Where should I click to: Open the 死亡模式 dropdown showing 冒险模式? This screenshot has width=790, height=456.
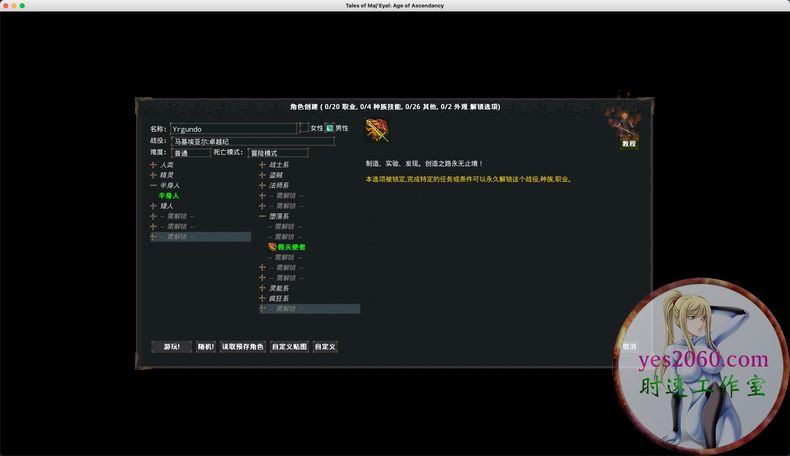(x=278, y=153)
